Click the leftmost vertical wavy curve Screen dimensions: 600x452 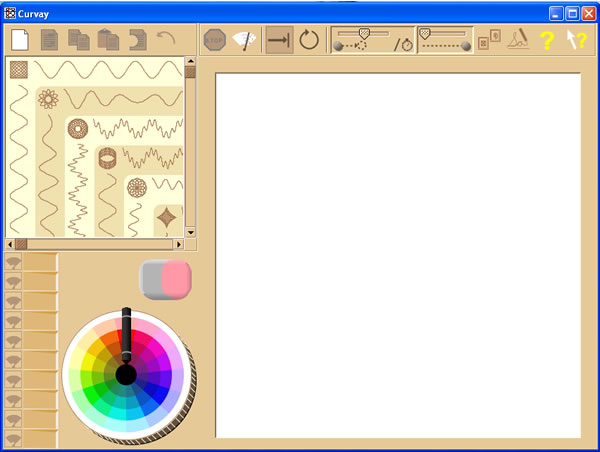tap(18, 159)
